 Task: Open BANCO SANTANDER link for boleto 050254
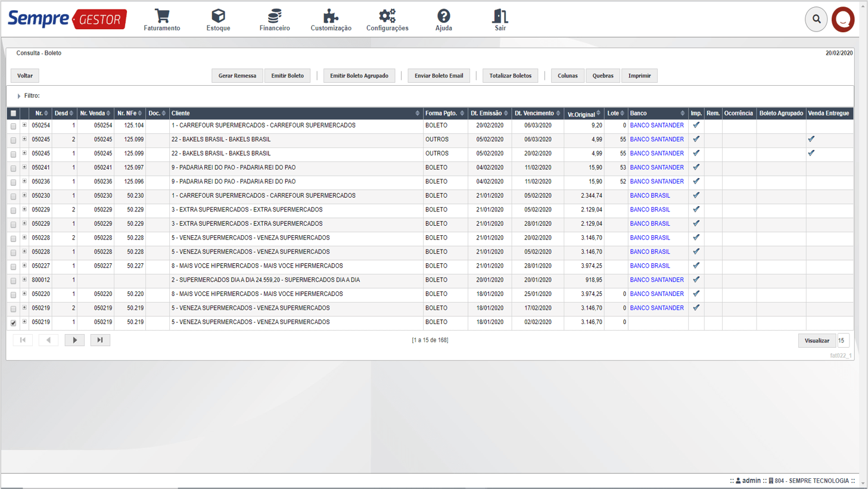657,126
